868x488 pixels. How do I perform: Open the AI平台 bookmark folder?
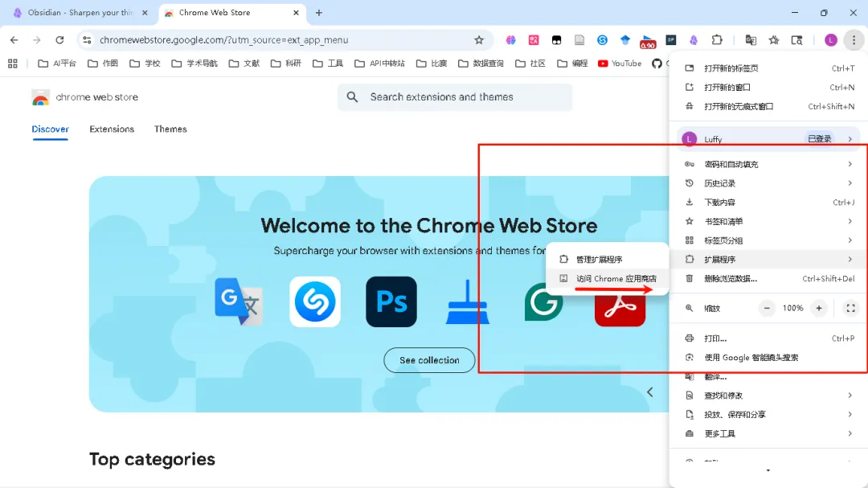57,64
